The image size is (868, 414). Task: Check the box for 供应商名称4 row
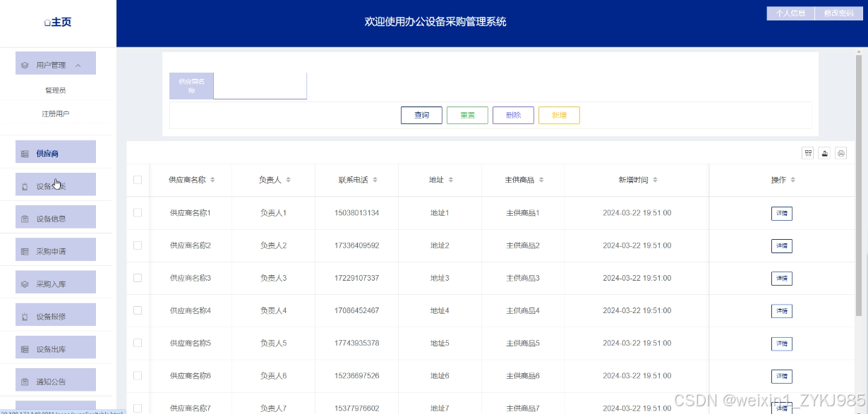pos(138,310)
